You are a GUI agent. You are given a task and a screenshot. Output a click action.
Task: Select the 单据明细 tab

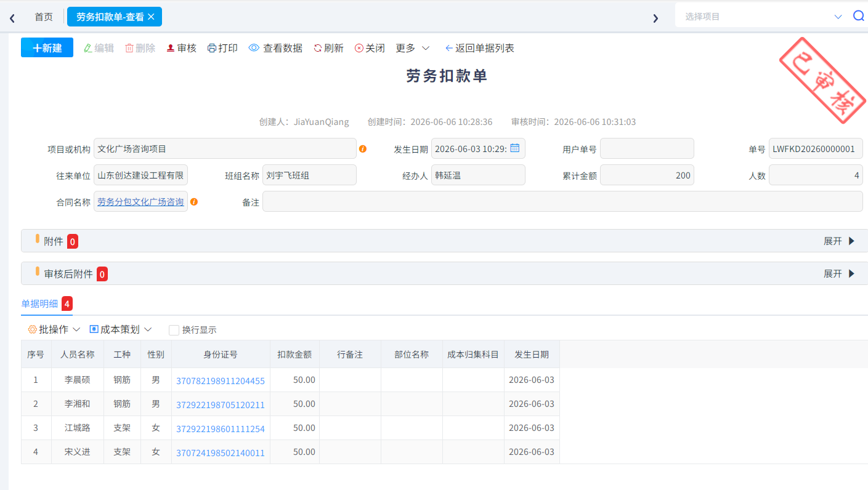point(39,303)
